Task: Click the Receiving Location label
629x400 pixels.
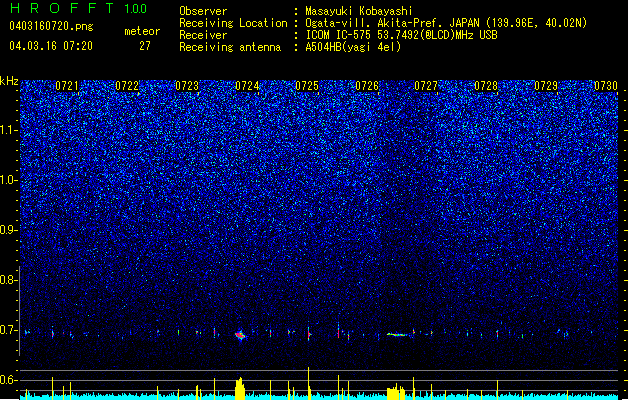Action: click(233, 23)
